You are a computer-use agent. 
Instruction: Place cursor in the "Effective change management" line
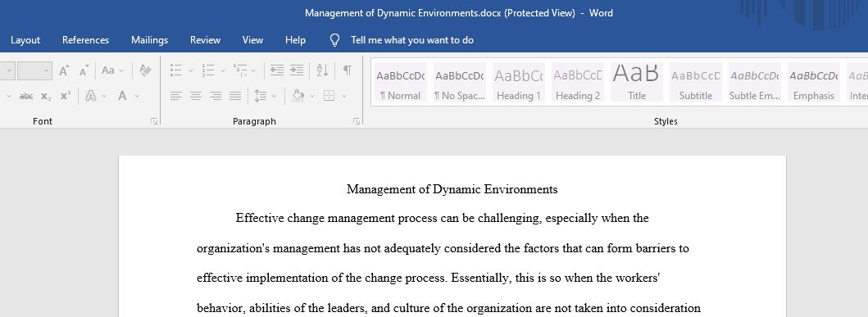(442, 218)
